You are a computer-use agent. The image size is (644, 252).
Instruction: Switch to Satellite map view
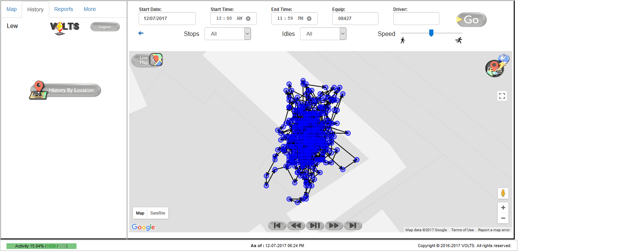coord(158,213)
